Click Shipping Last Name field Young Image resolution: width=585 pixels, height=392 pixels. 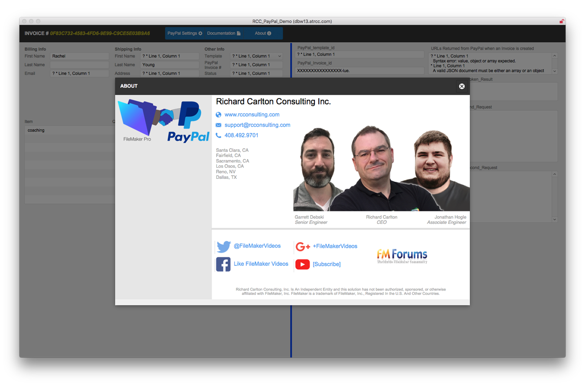(x=169, y=65)
